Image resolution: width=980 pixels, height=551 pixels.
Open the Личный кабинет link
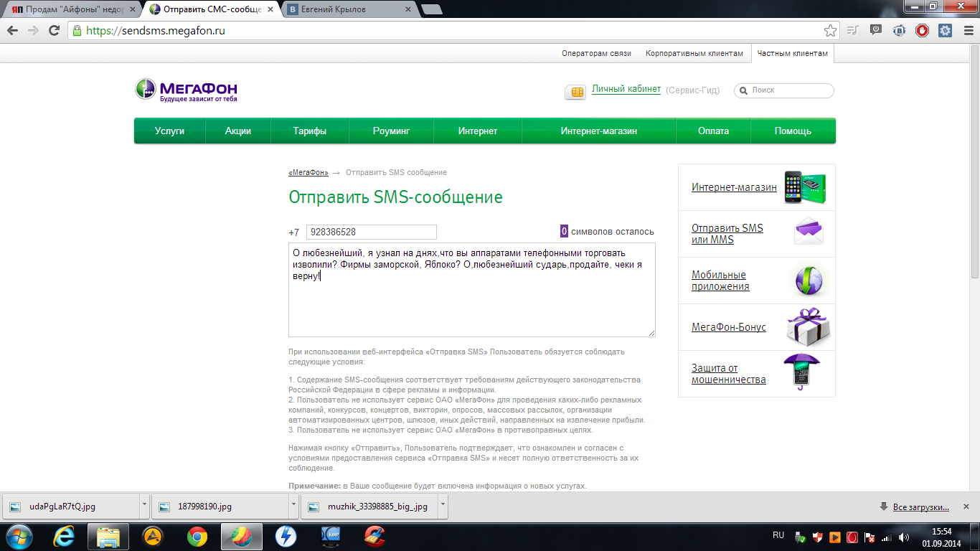click(626, 90)
